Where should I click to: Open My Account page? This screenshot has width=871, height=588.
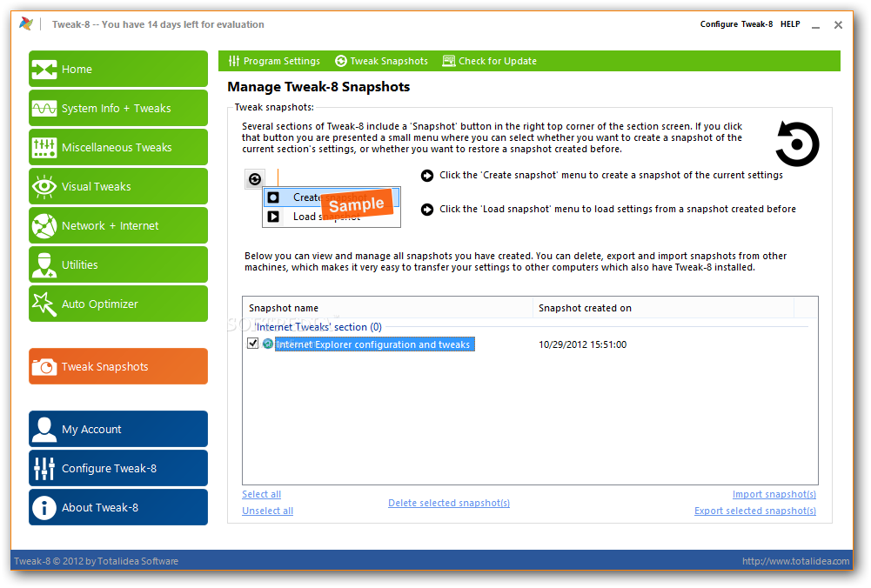pyautogui.click(x=118, y=429)
